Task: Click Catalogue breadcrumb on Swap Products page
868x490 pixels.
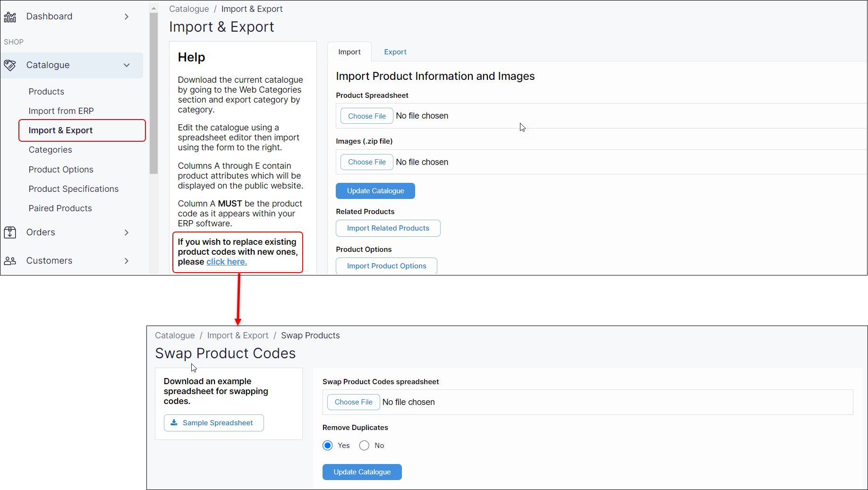Action: [175, 335]
